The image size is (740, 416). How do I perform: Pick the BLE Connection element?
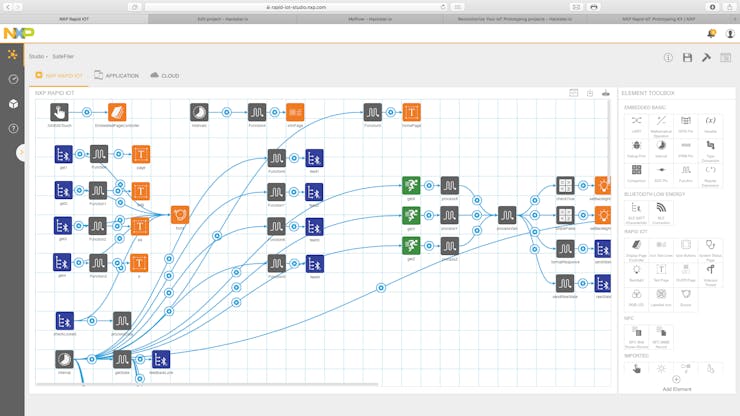click(661, 212)
